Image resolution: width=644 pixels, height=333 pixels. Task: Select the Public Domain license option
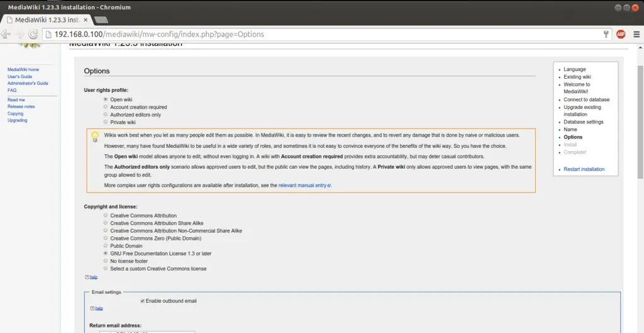(x=106, y=246)
